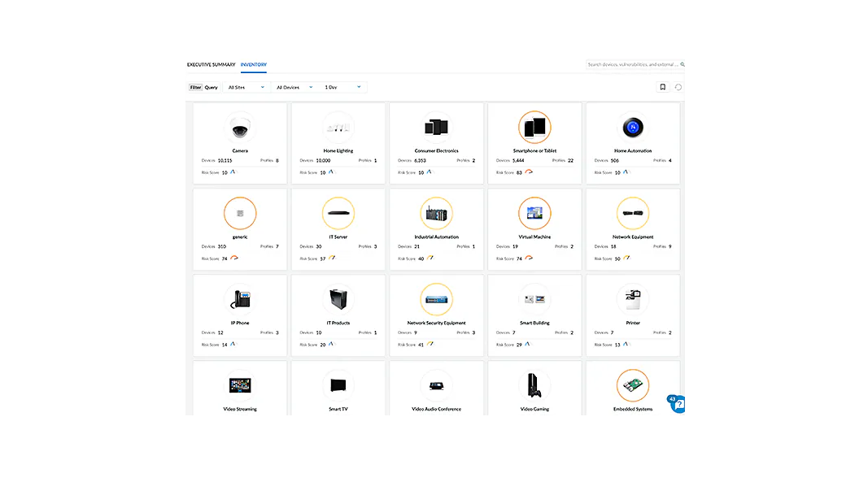Screen dimensions: 868x482
Task: Click Smart Building Risk Score 29
Action: 519,345
